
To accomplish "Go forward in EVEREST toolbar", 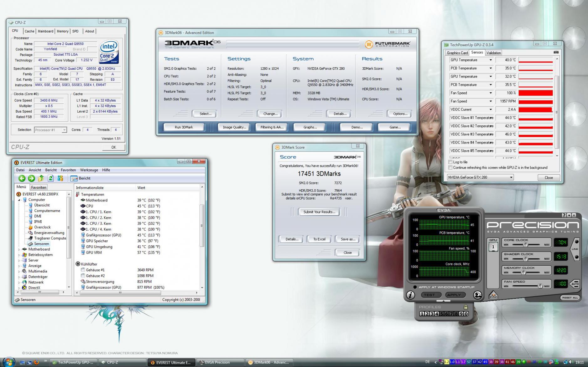I will [x=31, y=178].
